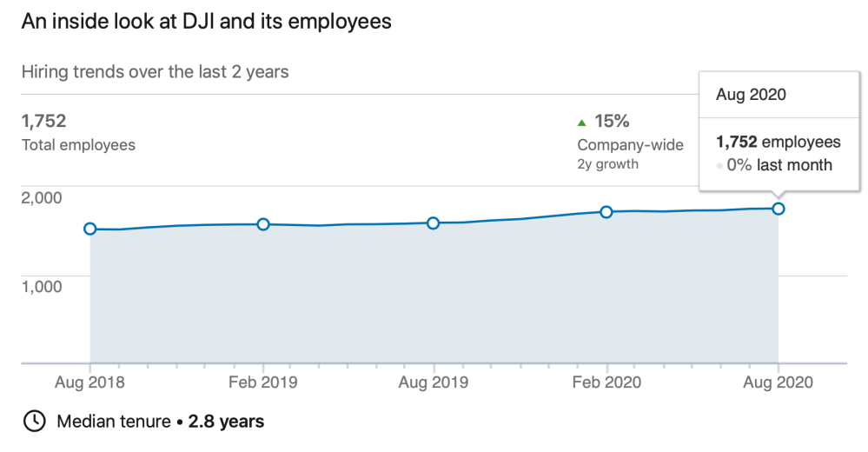Click the green growth triangle icon
The width and height of the screenshot is (868, 452).
coord(582,123)
